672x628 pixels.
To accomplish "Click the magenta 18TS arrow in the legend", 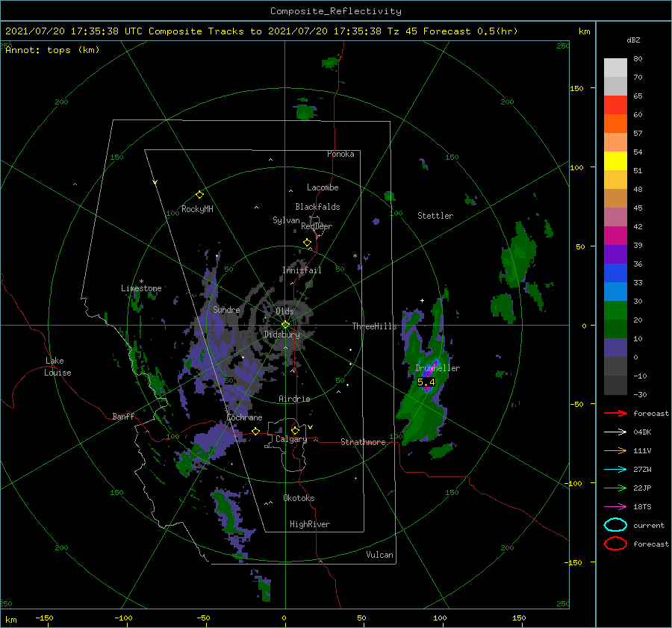I will coord(615,507).
